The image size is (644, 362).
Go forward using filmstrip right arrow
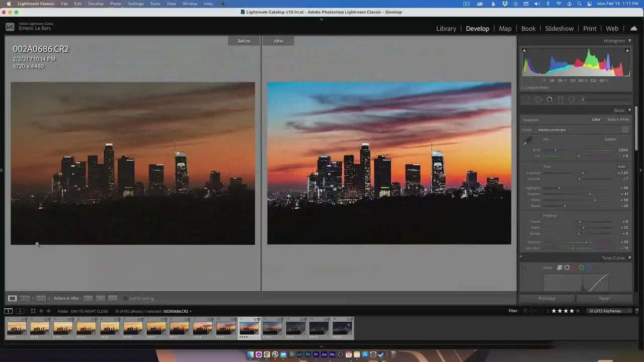(49, 311)
